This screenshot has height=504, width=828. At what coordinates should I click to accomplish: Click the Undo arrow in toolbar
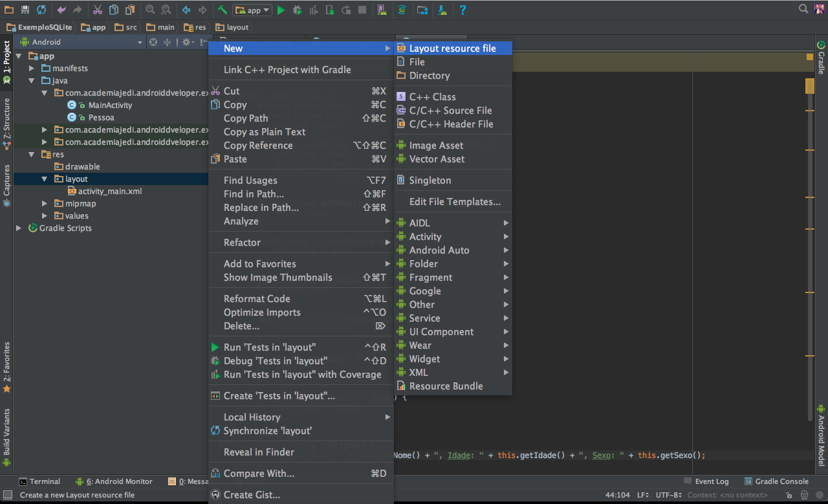click(61, 10)
